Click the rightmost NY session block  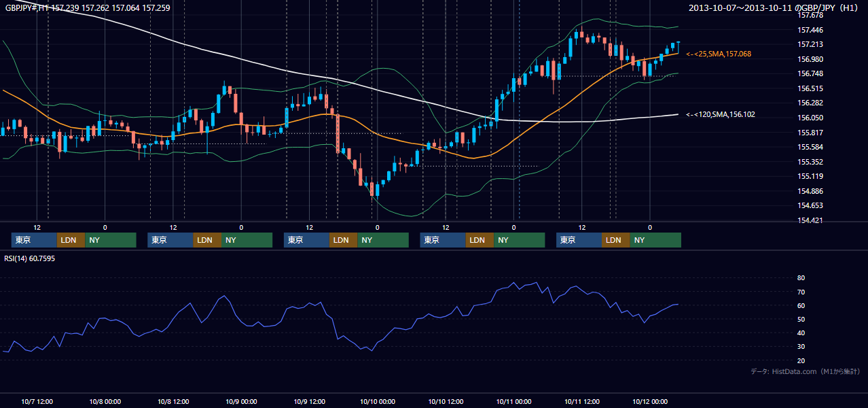pos(655,240)
